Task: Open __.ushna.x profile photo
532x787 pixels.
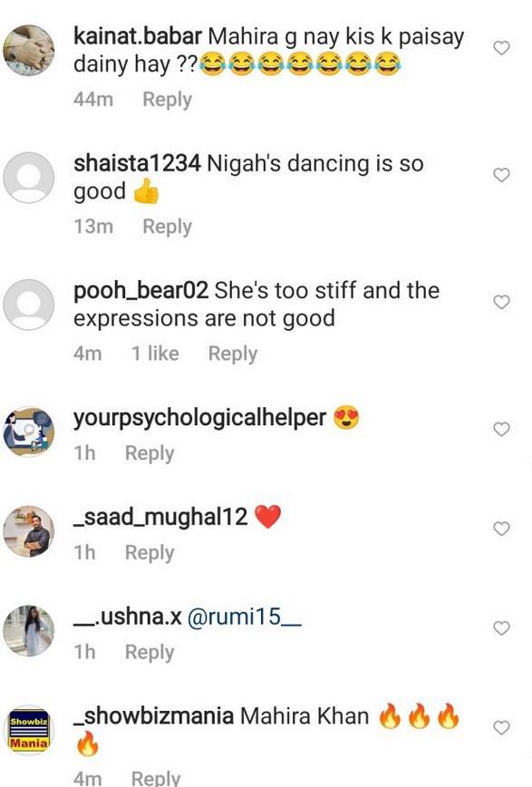Action: [x=29, y=630]
